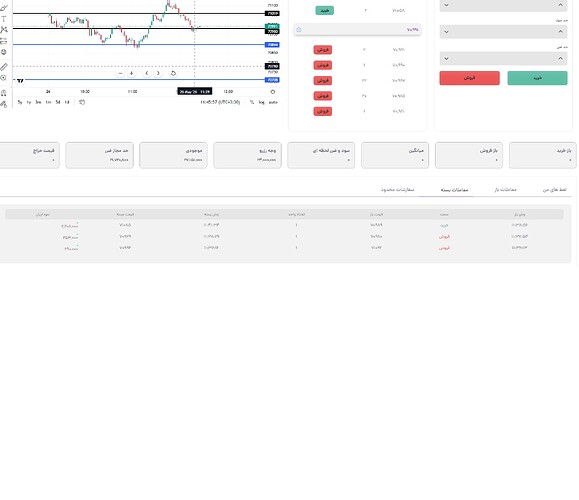This screenshot has height=500, width=579.
Task: Zoom out chart with minus button
Action: pos(120,73)
